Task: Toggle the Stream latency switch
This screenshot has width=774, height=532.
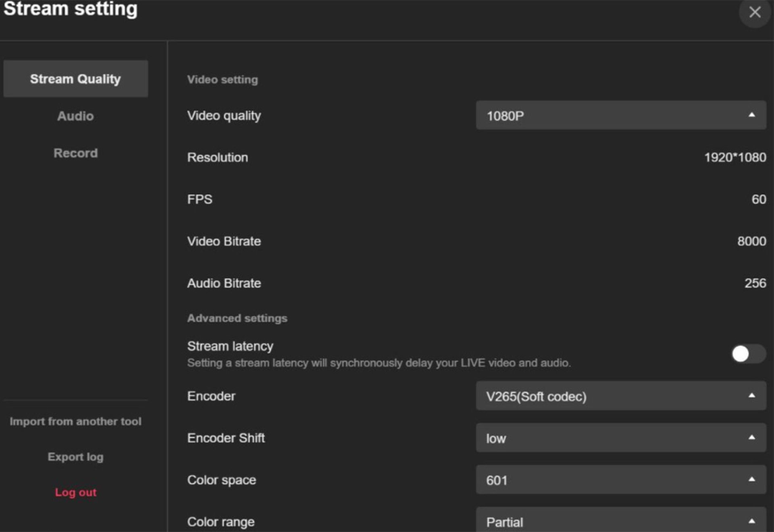Action: (748, 354)
